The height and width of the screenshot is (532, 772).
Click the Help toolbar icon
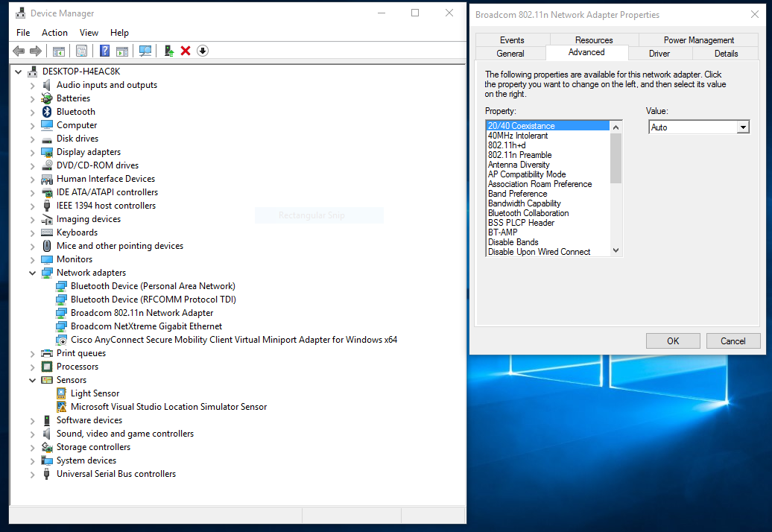click(104, 51)
